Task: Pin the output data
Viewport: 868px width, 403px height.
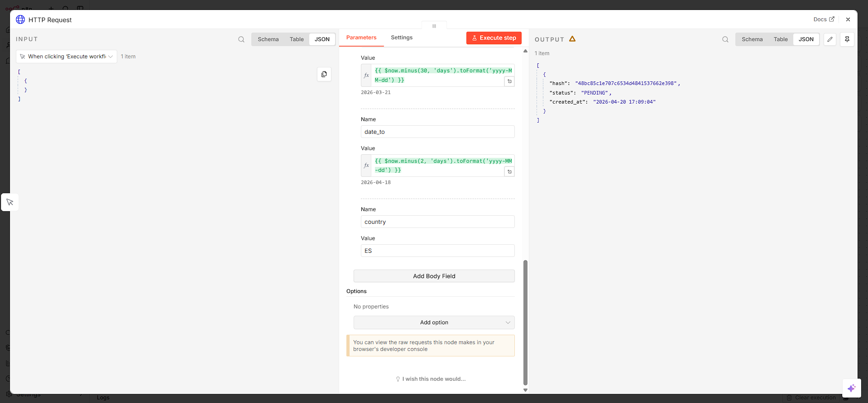Action: (847, 39)
